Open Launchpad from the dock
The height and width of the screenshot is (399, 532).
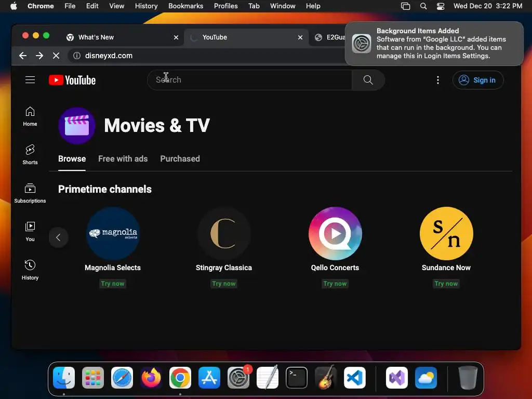(93, 378)
